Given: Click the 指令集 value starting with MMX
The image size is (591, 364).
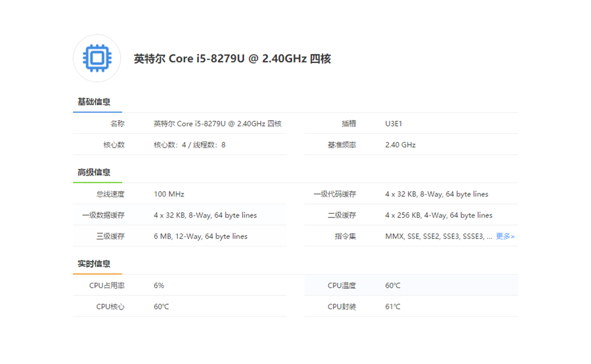Looking at the screenshot, I should (439, 236).
